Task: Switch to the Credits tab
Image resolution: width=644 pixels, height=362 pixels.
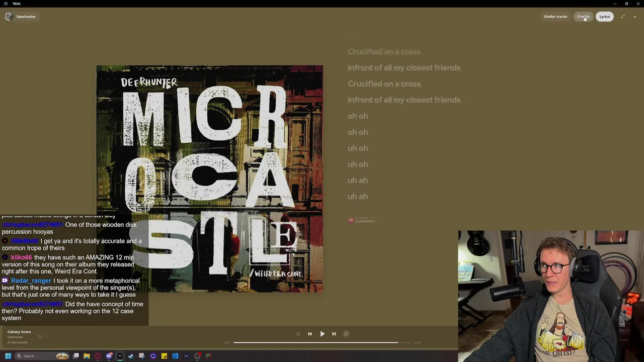Action: point(583,17)
